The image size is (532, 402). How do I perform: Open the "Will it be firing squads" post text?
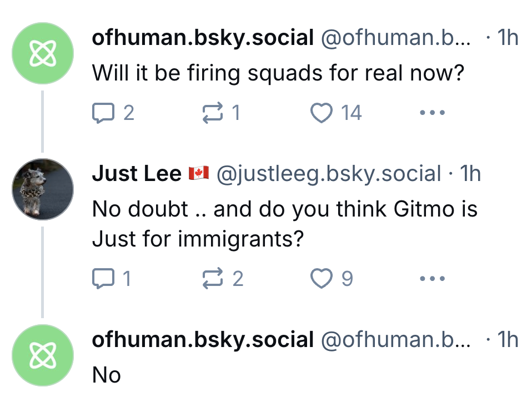277,73
